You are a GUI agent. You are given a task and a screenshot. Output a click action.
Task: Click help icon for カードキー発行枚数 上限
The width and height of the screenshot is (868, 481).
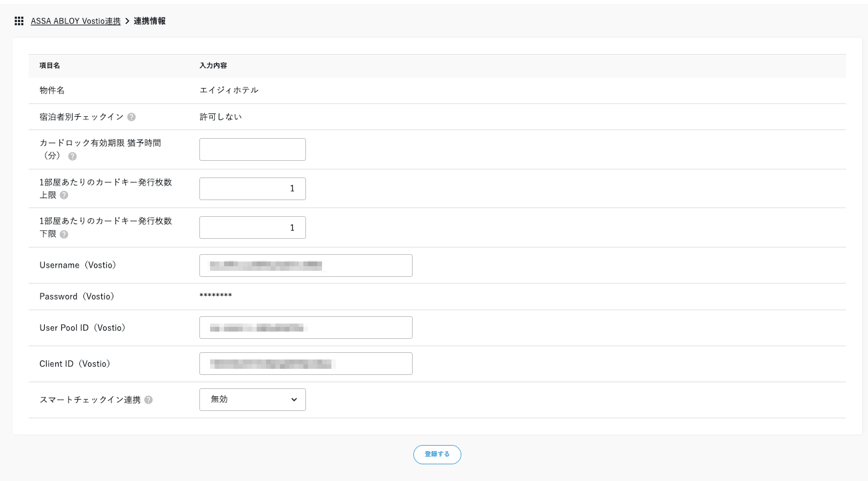pos(64,195)
